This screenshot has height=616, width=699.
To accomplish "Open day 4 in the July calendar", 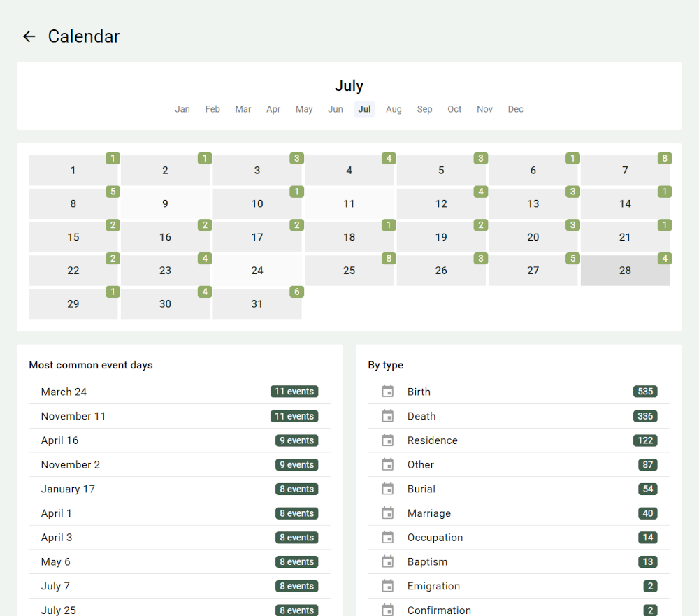I will [x=349, y=171].
